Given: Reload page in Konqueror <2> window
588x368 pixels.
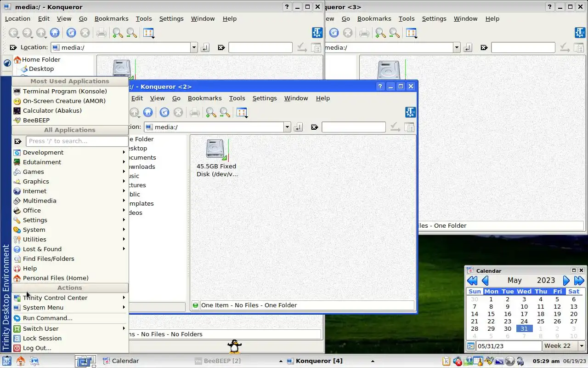Looking at the screenshot, I should pyautogui.click(x=164, y=112).
